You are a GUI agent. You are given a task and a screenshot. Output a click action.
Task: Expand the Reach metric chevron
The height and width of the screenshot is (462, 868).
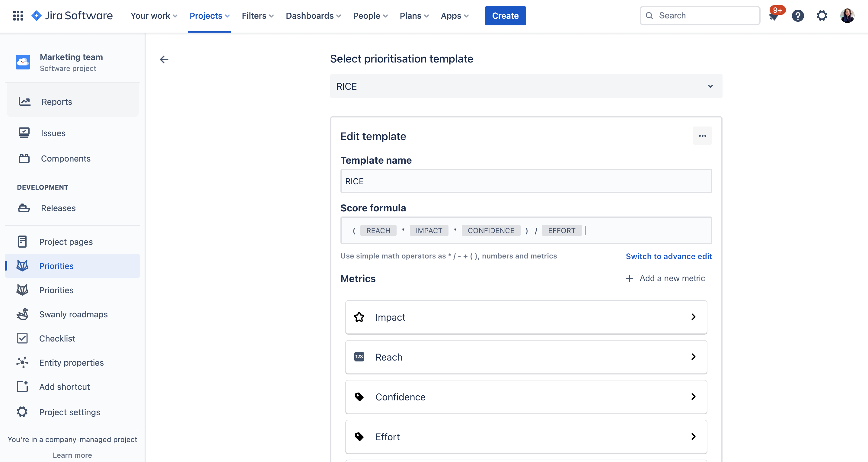(x=693, y=357)
